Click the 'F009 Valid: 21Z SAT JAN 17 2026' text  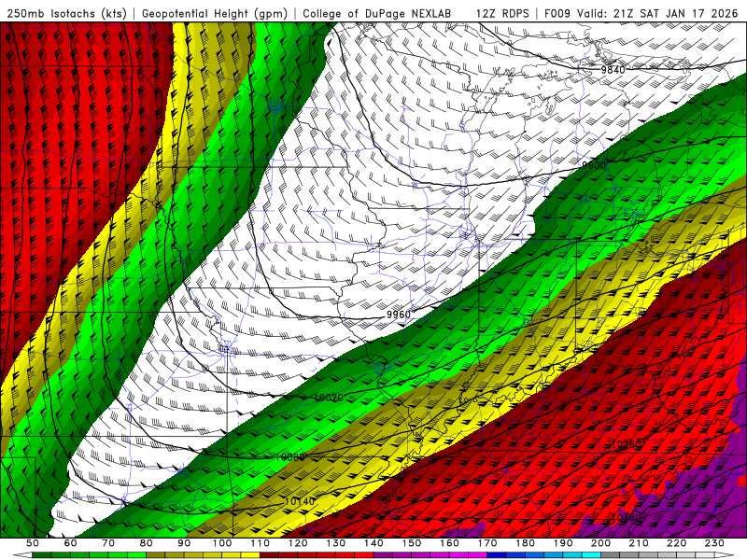[x=641, y=13]
